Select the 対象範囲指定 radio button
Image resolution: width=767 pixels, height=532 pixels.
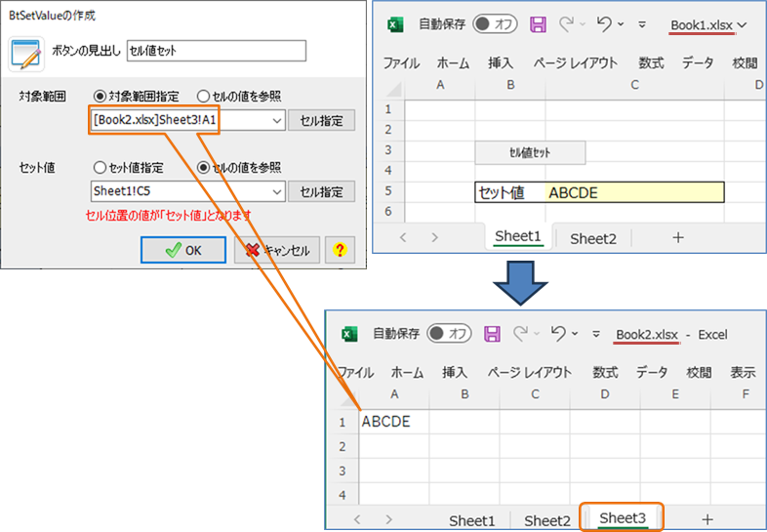click(100, 97)
